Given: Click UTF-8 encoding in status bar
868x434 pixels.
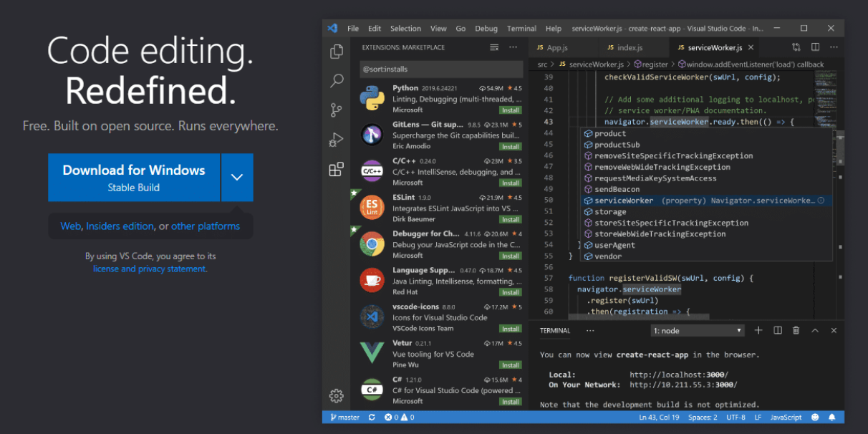Looking at the screenshot, I should click(x=736, y=417).
